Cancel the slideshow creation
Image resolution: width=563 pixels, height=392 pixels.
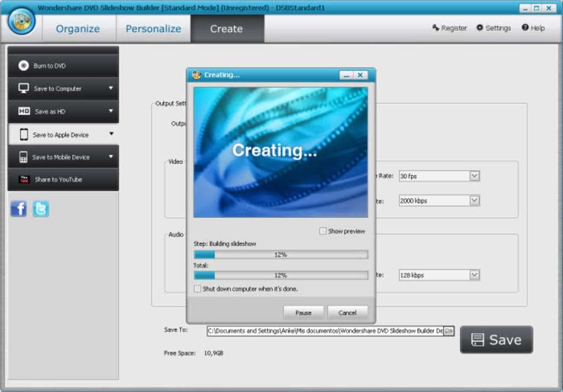pos(348,313)
